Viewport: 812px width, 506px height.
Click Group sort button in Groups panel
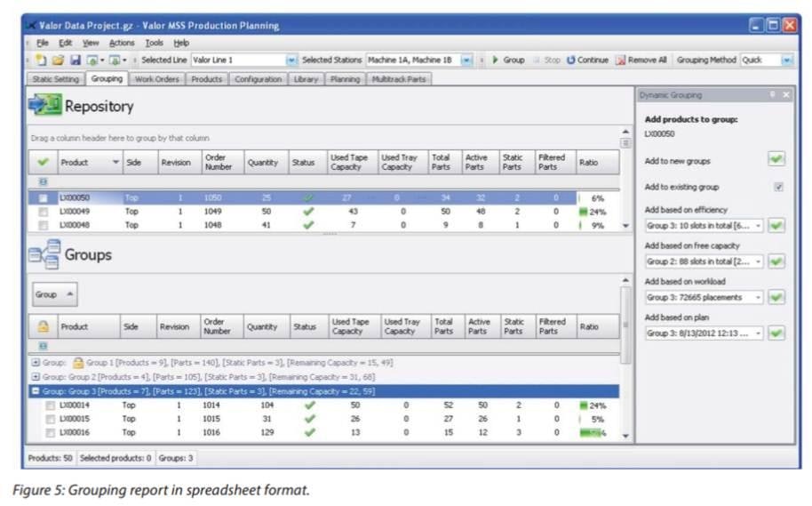point(55,294)
